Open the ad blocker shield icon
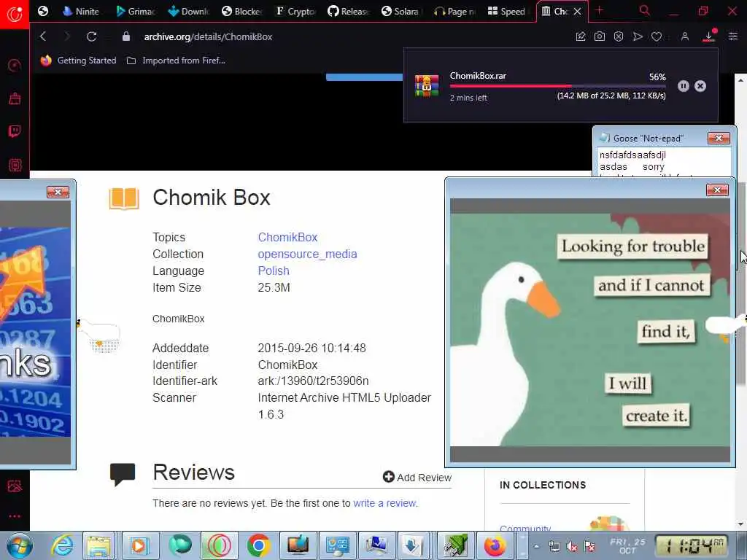Screen dimensions: 747x560 [619, 36]
